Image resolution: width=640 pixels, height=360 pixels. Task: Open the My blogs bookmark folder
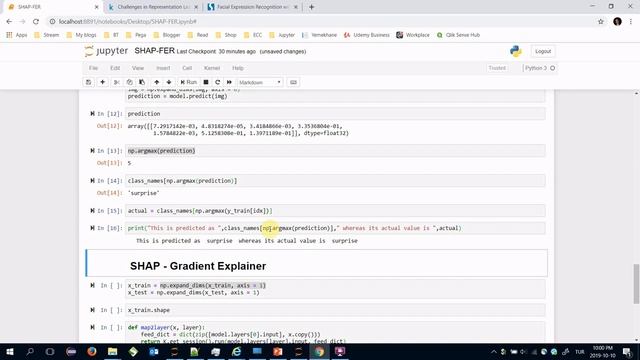pyautogui.click(x=81, y=35)
